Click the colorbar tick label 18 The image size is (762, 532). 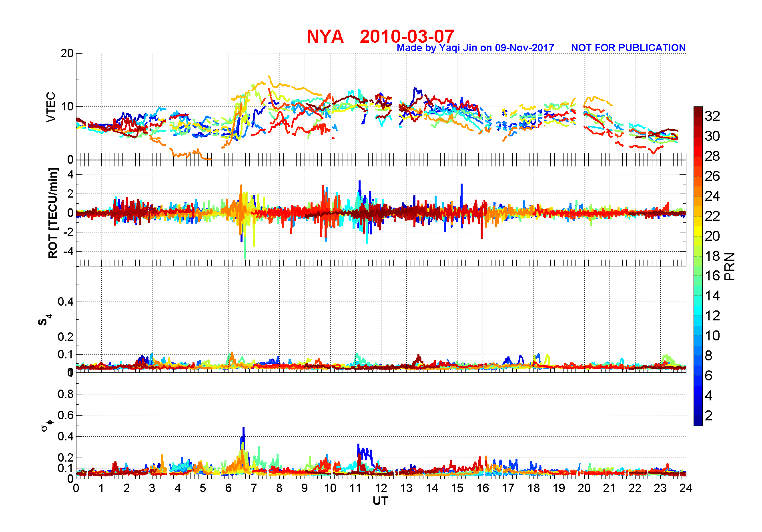tap(712, 256)
